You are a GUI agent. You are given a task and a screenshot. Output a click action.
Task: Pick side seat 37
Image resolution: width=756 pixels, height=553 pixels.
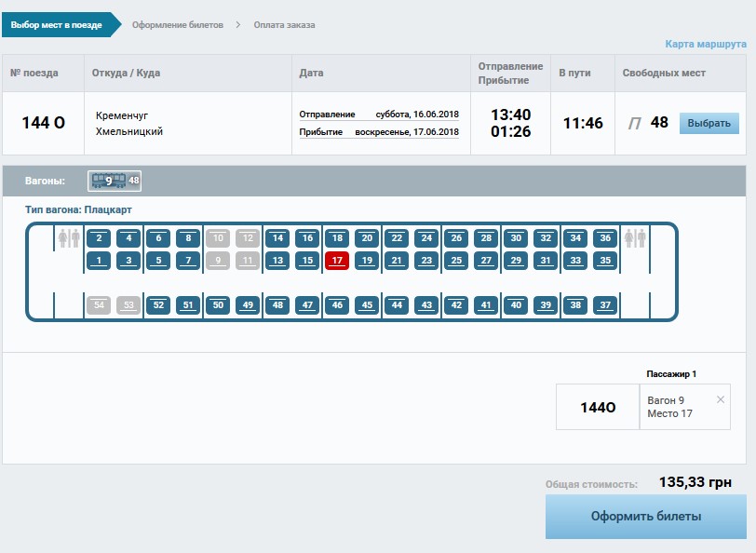(x=605, y=305)
